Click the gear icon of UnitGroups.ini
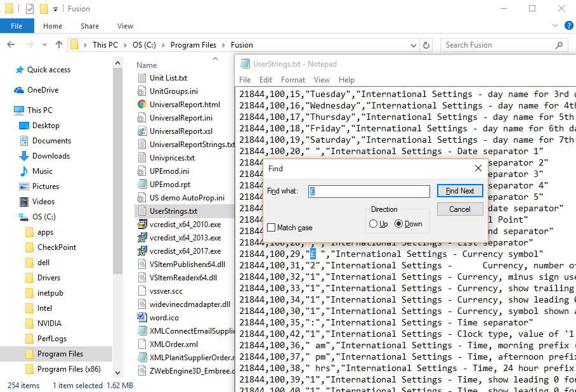576x392 pixels. point(142,91)
